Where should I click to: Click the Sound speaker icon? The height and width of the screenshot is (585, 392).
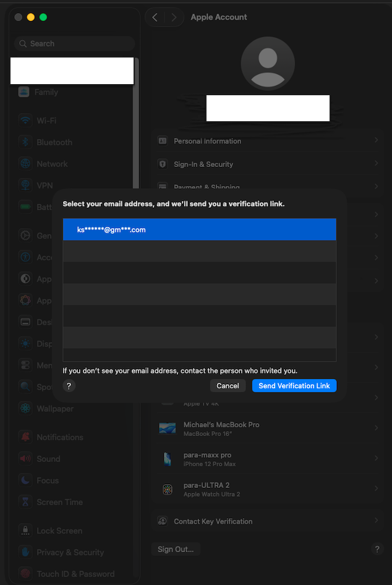click(x=25, y=459)
